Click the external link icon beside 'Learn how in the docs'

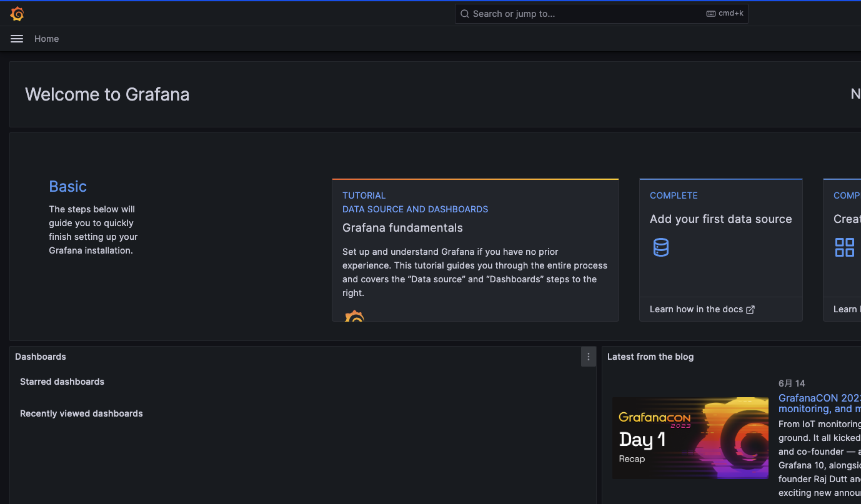750,310
